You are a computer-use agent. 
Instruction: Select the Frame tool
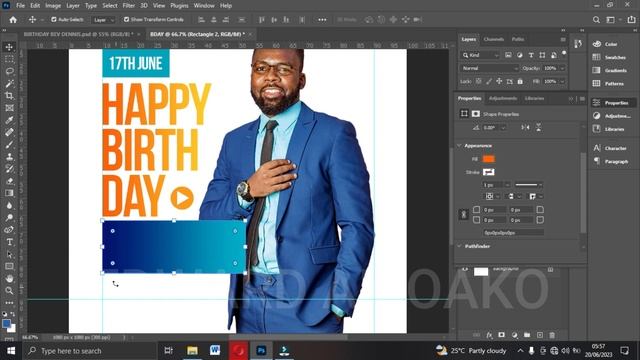tap(9, 108)
